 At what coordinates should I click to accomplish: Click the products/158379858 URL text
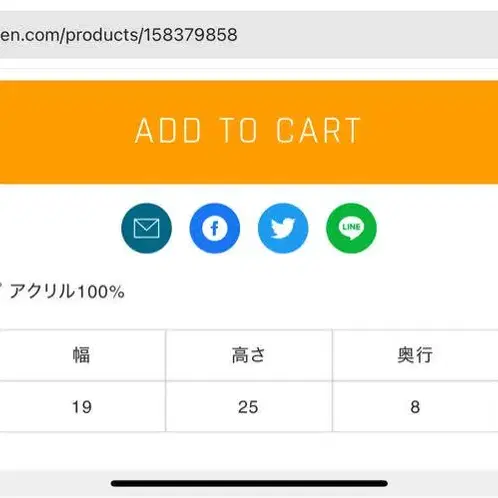tap(151, 35)
